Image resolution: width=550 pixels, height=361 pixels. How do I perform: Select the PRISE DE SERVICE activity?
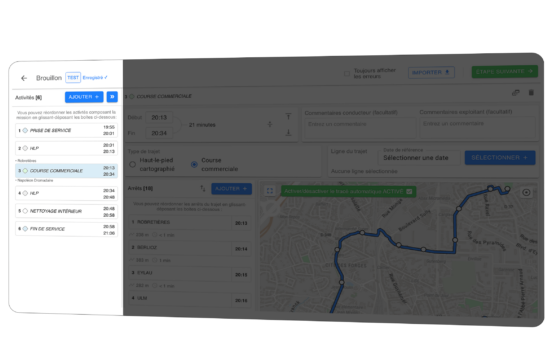pyautogui.click(x=66, y=130)
